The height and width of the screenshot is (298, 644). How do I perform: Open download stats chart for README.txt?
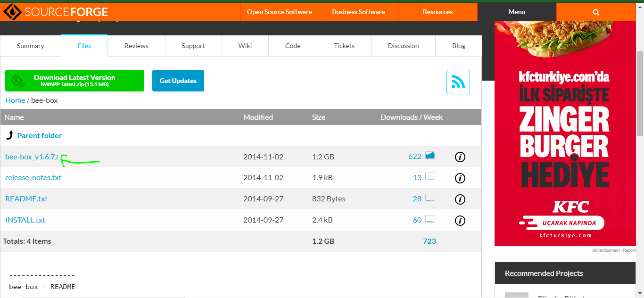pos(430,198)
